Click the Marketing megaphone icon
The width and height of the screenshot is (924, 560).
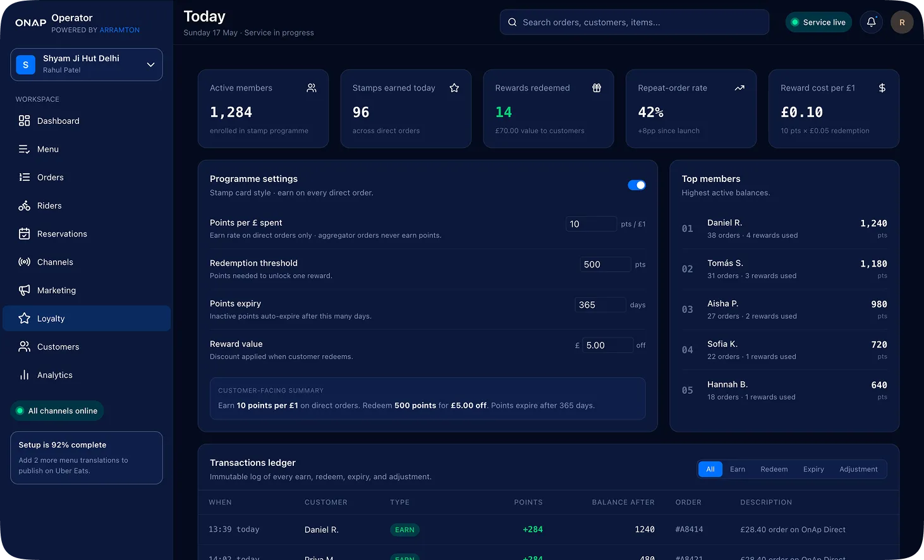[x=24, y=290]
